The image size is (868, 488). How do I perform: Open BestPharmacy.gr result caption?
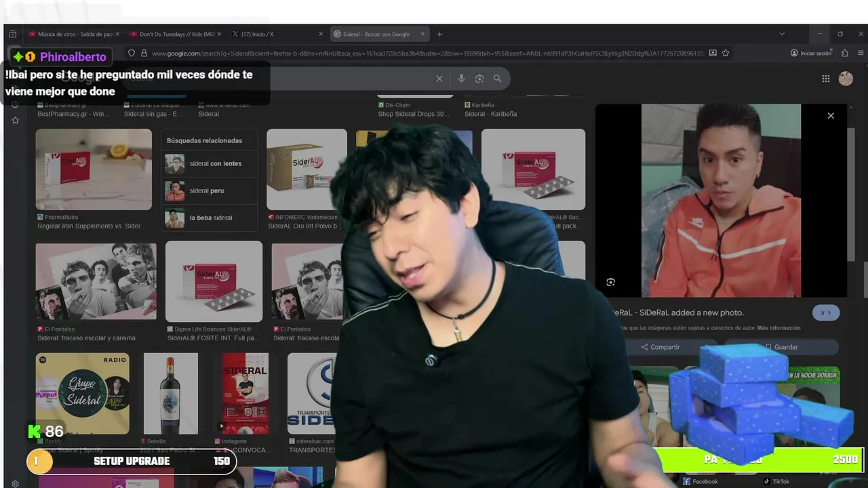click(x=73, y=114)
